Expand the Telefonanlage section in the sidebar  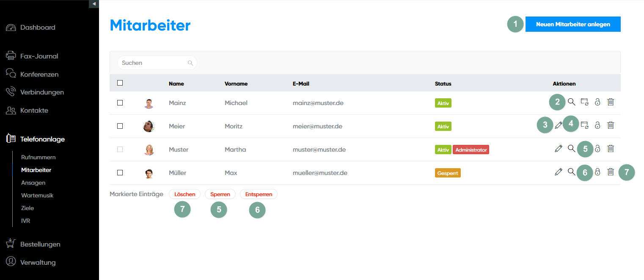pyautogui.click(x=42, y=139)
